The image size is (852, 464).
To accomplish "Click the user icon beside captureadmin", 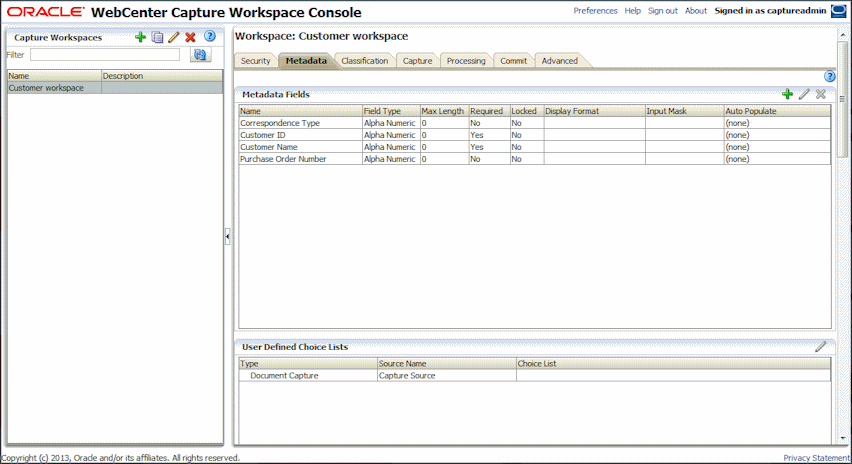I will (838, 11).
